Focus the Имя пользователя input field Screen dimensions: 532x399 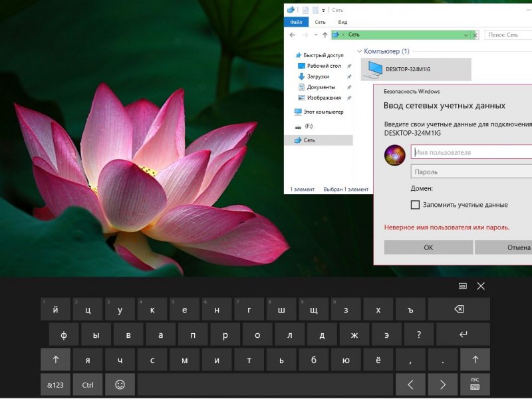pos(471,152)
